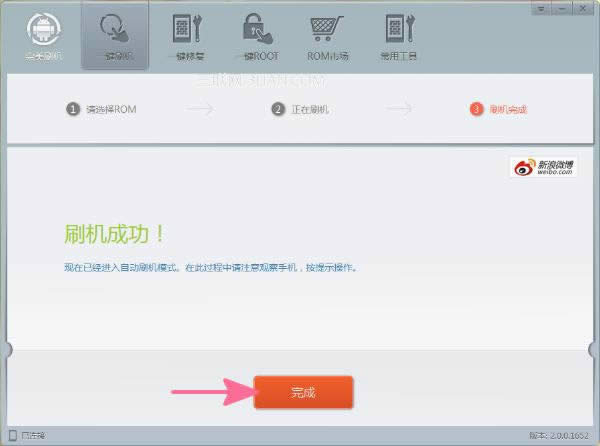Select the 一键ROOT unlock icon

[x=254, y=34]
